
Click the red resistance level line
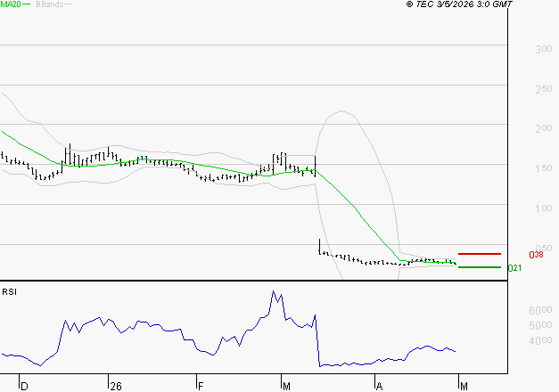[480, 254]
